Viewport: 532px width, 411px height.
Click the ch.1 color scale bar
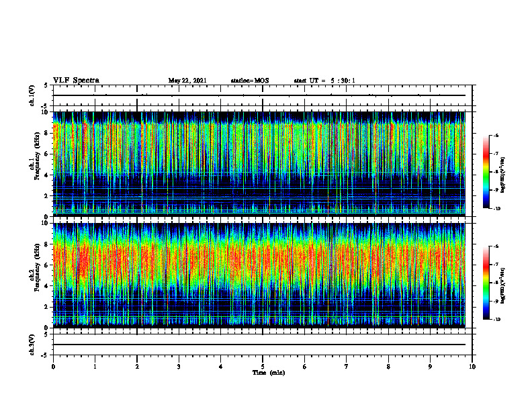click(486, 172)
